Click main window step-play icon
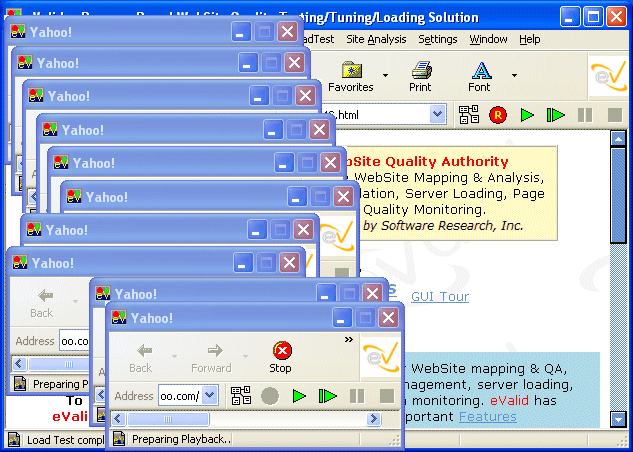This screenshot has height=452, width=633. coord(555,115)
